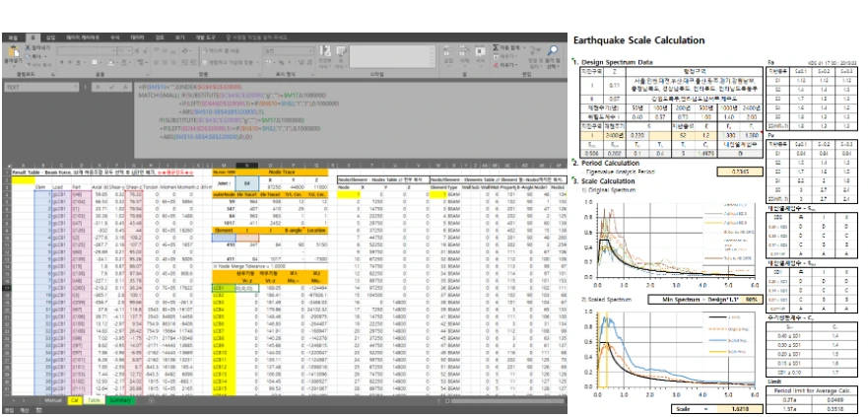Open the Insert ribbon tab
The image size is (868, 417).
click(x=51, y=37)
